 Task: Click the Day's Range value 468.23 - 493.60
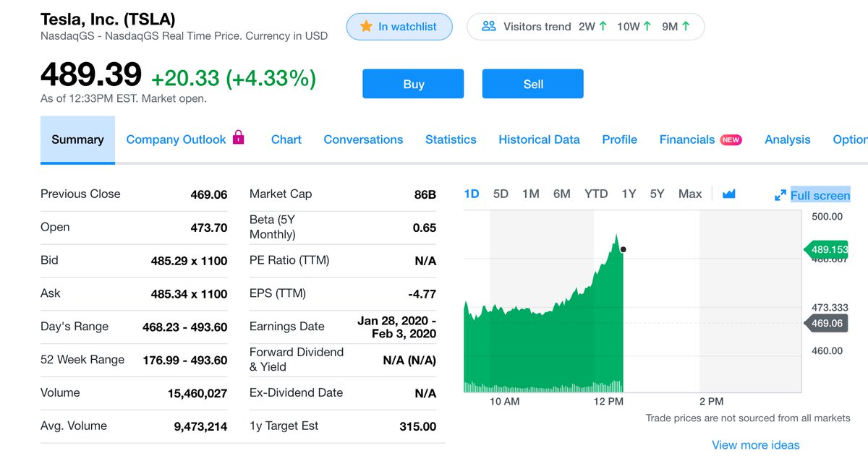(x=185, y=327)
